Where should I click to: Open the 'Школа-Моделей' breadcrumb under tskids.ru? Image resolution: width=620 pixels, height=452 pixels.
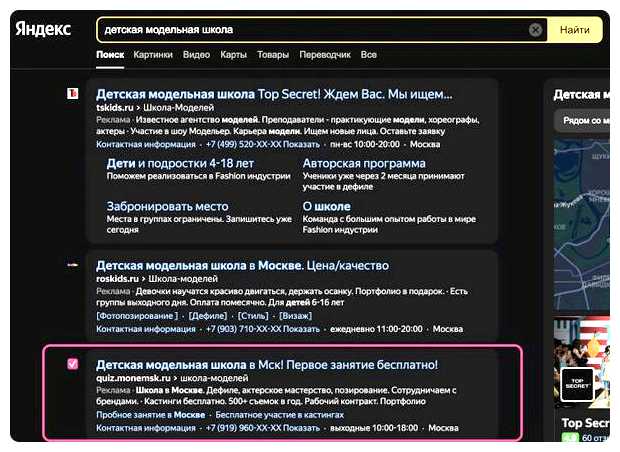(x=178, y=108)
